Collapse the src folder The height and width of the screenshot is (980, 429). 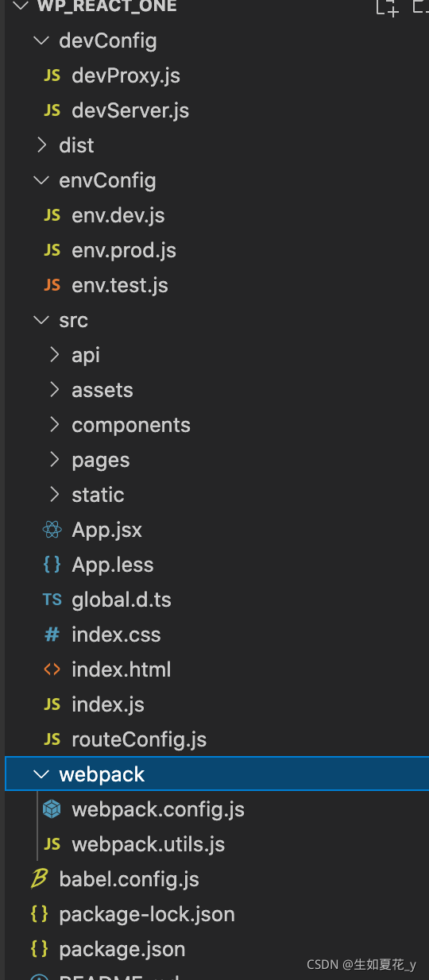(x=41, y=320)
